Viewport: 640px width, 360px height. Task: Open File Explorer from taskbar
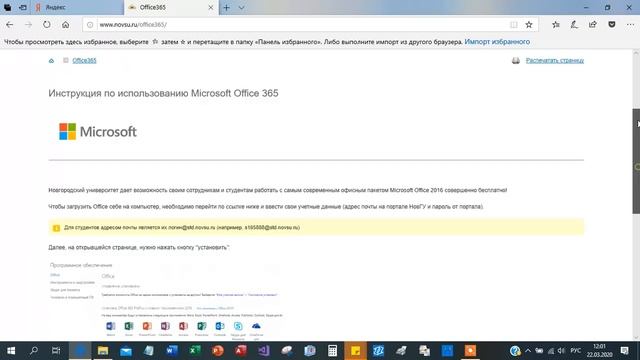pyautogui.click(x=103, y=351)
